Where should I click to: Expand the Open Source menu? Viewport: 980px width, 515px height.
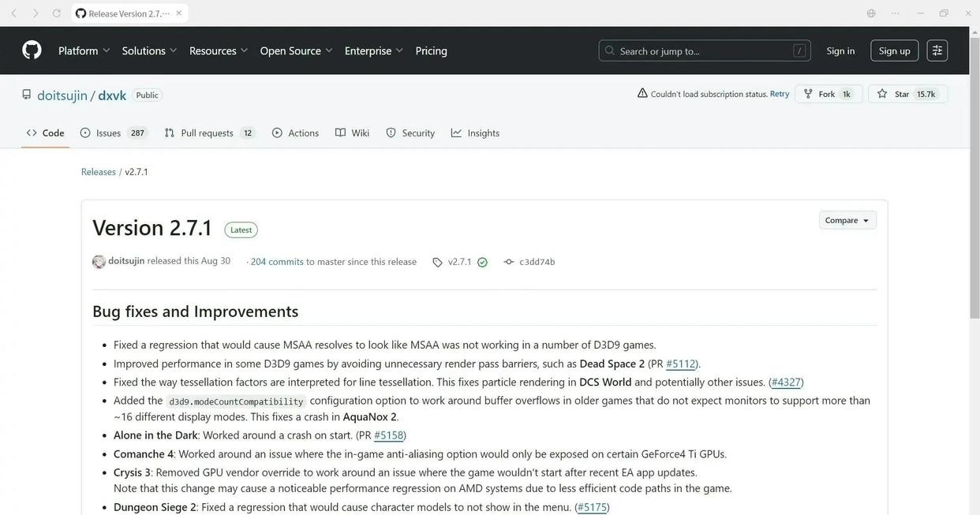tap(296, 50)
